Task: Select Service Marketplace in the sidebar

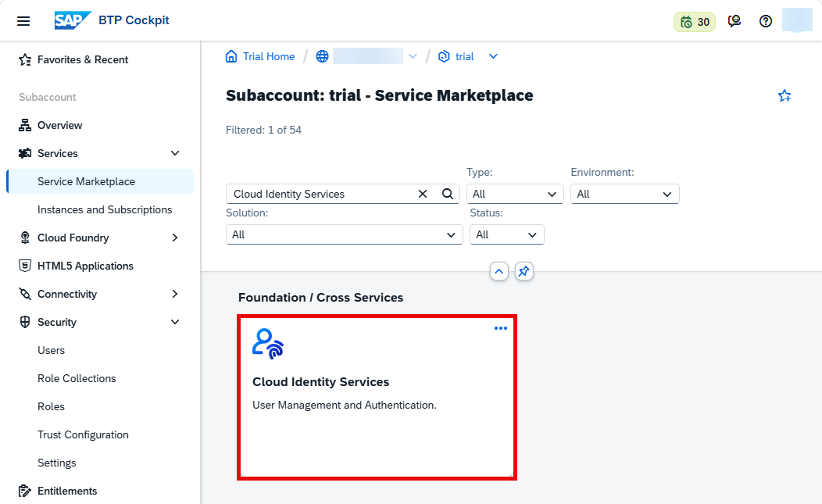Action: click(100, 181)
